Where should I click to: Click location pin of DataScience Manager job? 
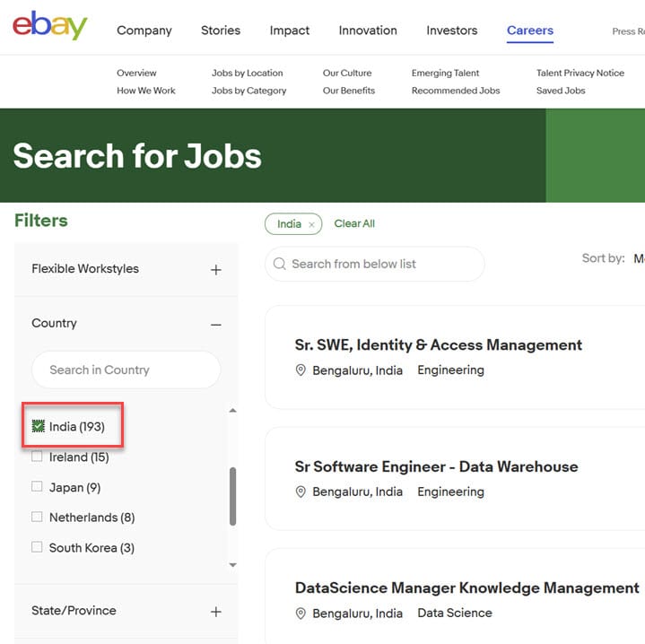pos(301,614)
